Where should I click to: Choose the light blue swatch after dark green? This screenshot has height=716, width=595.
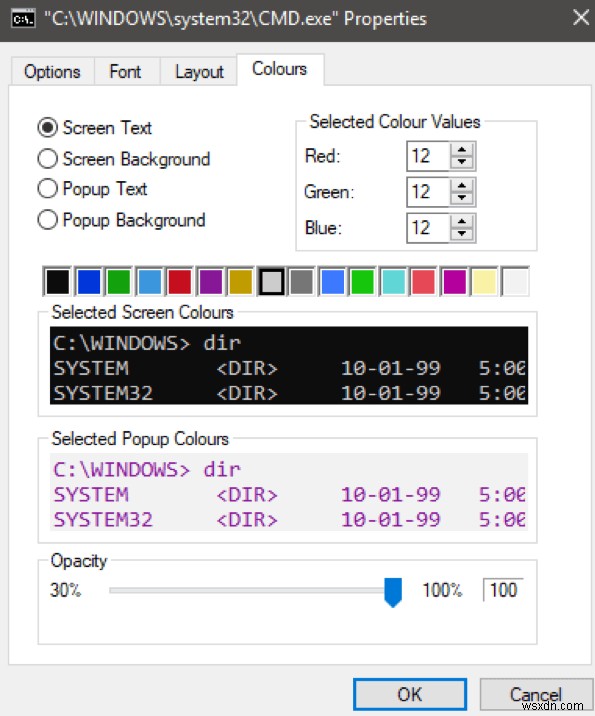click(149, 281)
